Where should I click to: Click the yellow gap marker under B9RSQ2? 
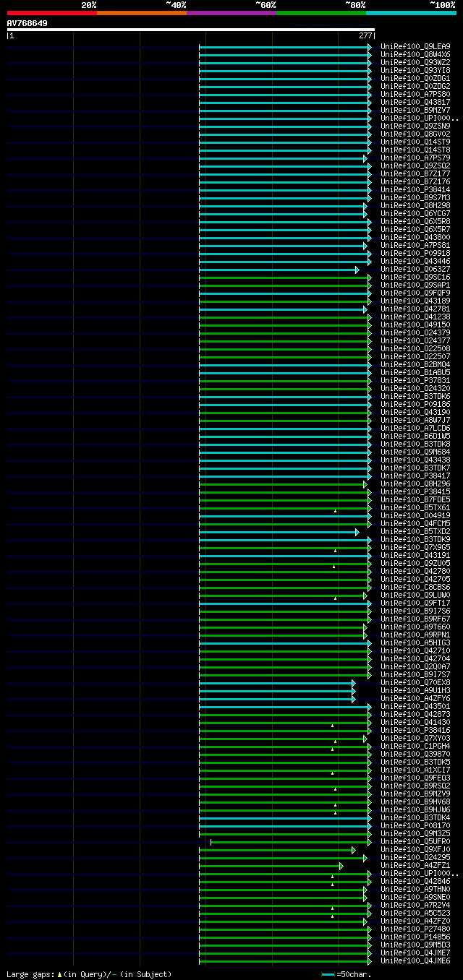coord(336,789)
